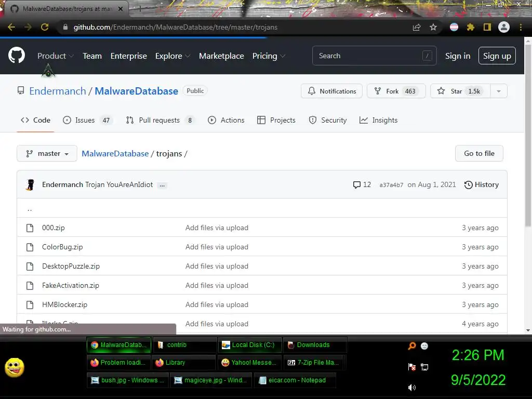This screenshot has width=532, height=399.
Task: Click the share page icon in address bar
Action: click(x=417, y=27)
